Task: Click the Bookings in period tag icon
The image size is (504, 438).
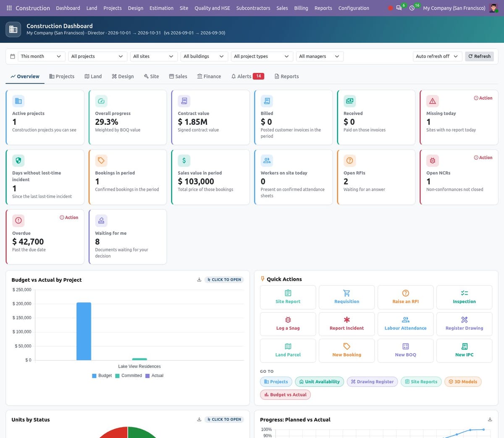Action: click(x=101, y=161)
